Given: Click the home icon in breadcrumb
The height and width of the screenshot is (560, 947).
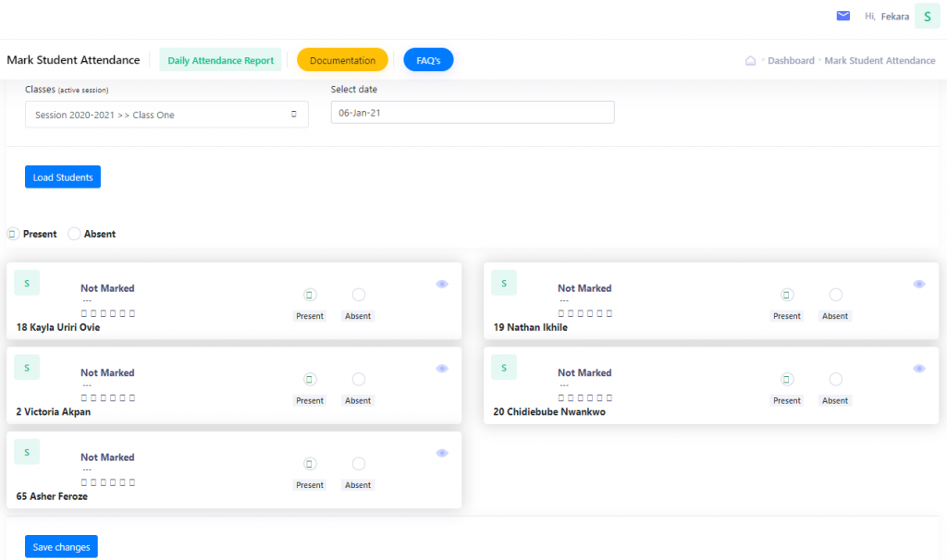Looking at the screenshot, I should [x=751, y=61].
